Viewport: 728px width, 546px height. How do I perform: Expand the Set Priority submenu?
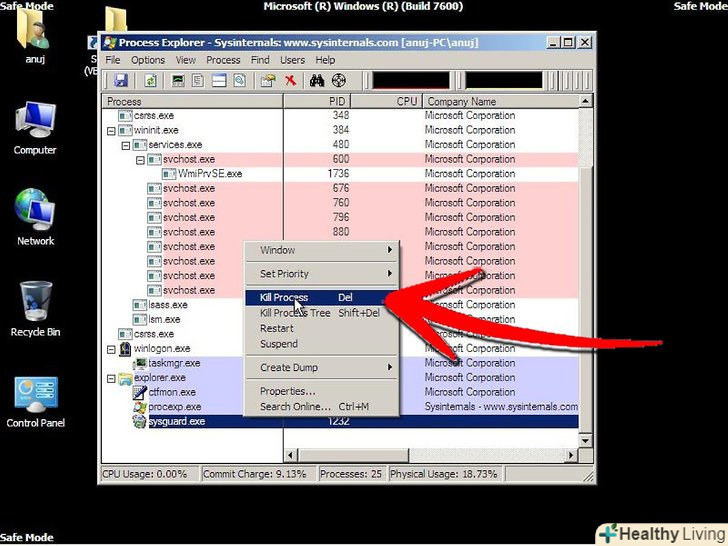click(x=322, y=274)
